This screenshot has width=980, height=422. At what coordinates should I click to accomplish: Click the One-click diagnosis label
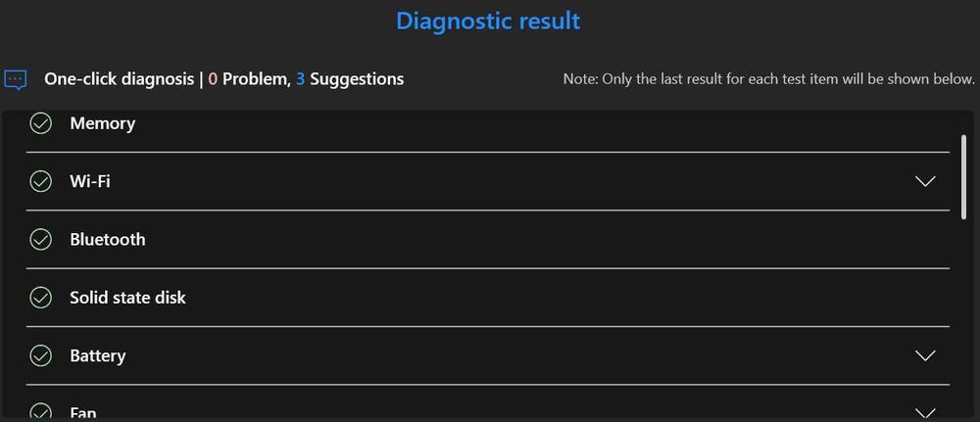click(119, 79)
